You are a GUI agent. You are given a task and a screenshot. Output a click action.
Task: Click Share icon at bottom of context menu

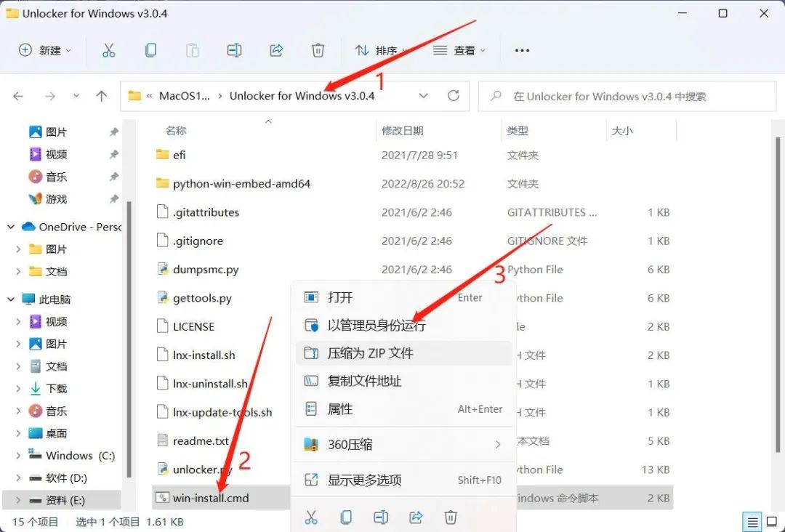click(x=416, y=517)
